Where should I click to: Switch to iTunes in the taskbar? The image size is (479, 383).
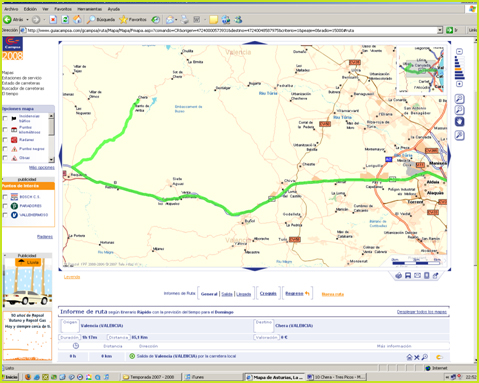click(x=213, y=377)
